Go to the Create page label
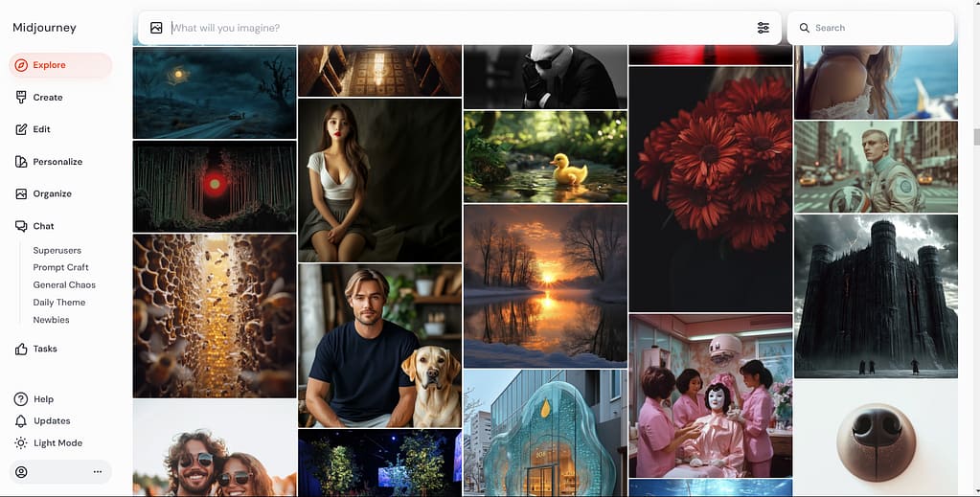Image resolution: width=980 pixels, height=497 pixels. point(48,98)
